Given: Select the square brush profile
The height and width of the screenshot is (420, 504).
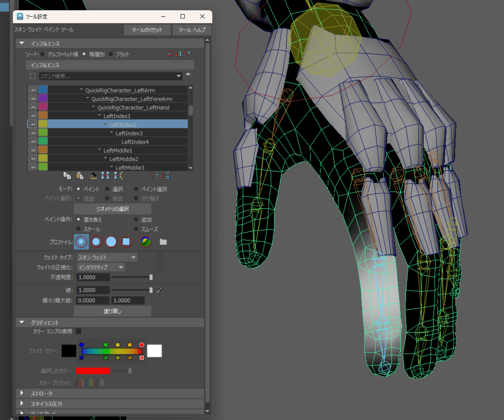Looking at the screenshot, I should 126,242.
